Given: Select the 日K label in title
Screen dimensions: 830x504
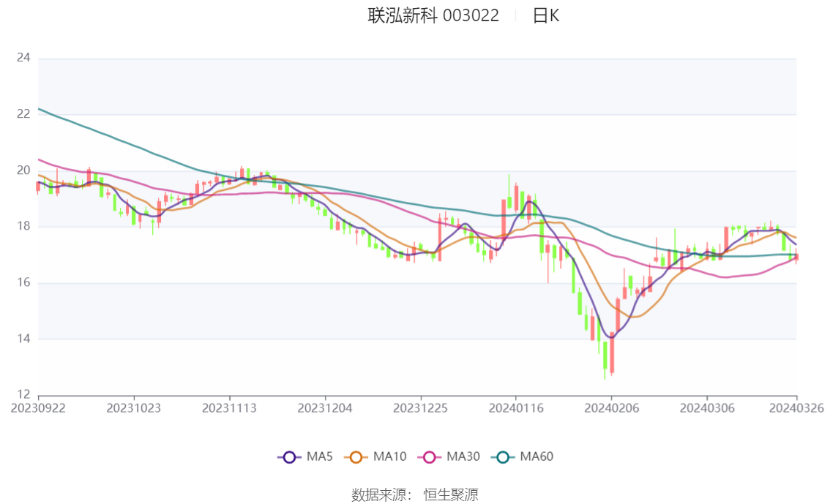Looking at the screenshot, I should coord(546,15).
